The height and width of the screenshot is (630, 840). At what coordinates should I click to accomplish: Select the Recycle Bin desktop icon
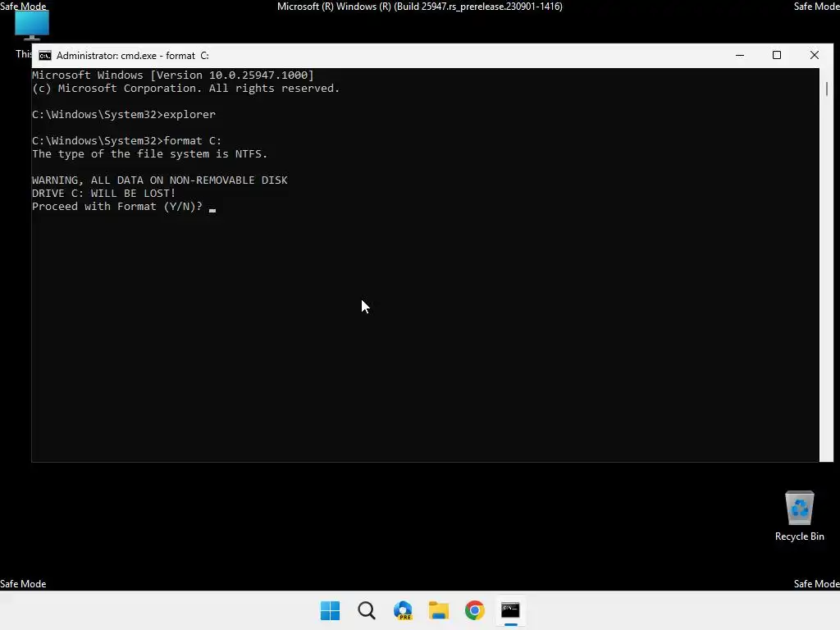pyautogui.click(x=799, y=516)
